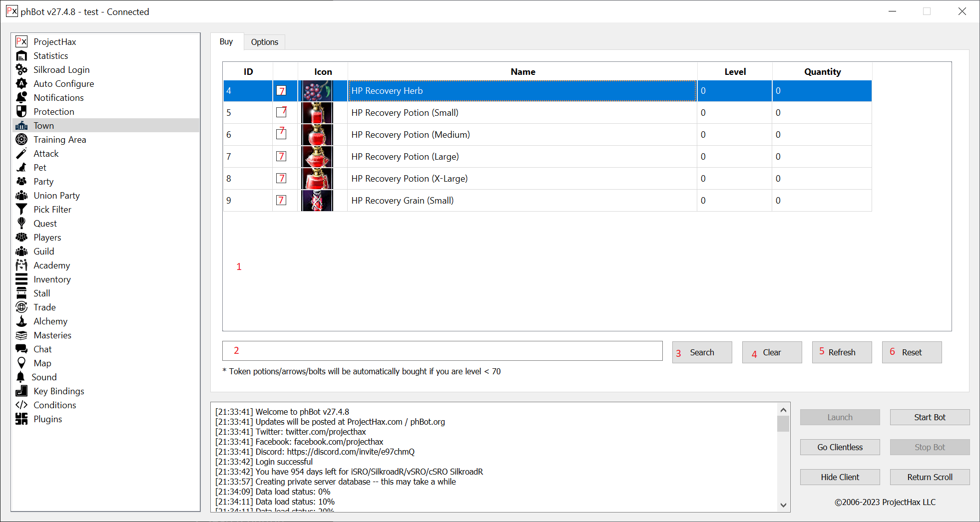The width and height of the screenshot is (980, 522).
Task: Sort the table by Name column header
Action: tap(522, 72)
